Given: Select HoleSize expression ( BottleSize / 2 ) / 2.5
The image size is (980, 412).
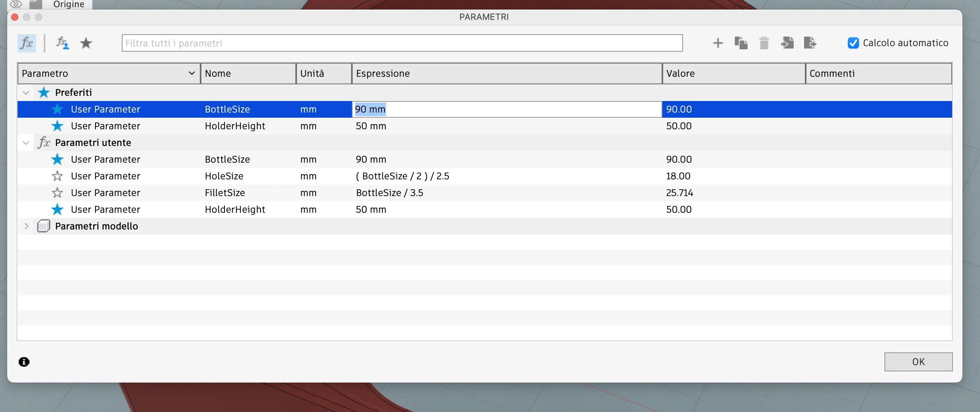Looking at the screenshot, I should (x=402, y=176).
